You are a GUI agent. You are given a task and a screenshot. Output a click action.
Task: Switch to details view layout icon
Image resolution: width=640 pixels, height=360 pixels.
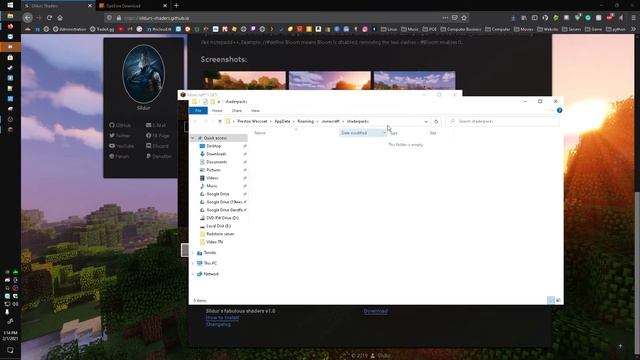coord(551,300)
